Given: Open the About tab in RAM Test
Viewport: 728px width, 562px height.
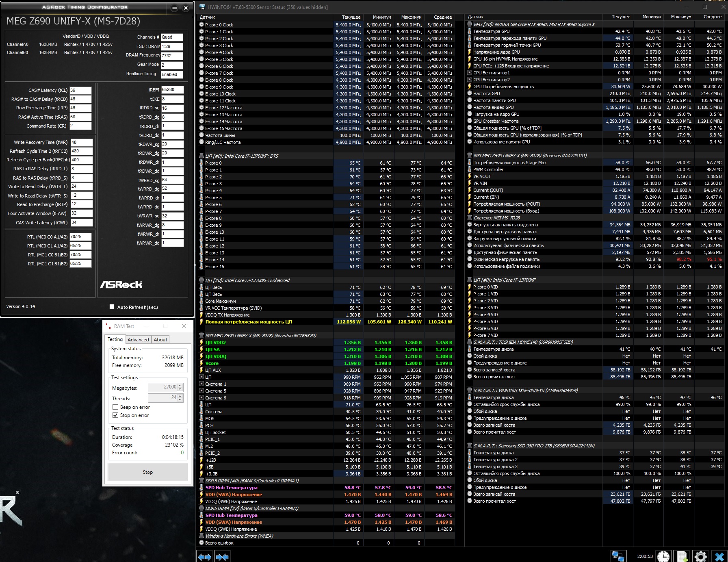Looking at the screenshot, I should pyautogui.click(x=160, y=340).
